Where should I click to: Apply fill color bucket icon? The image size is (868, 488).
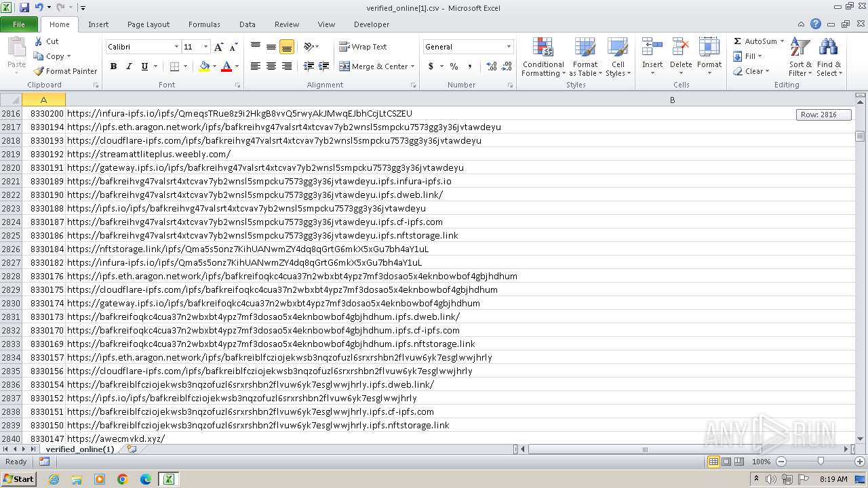click(x=204, y=66)
